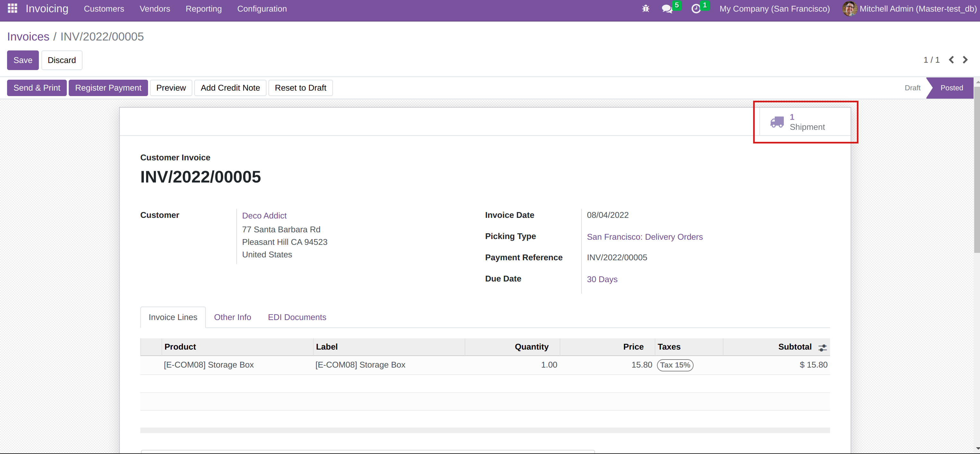The width and height of the screenshot is (980, 454).
Task: Select the Draft status stage
Action: coord(912,88)
